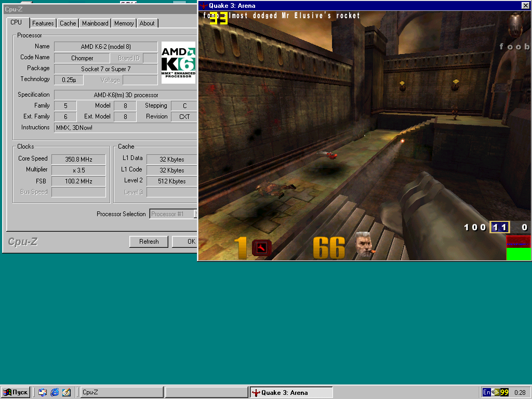The image size is (532, 399).
Task: Click the processor Name field AMD K6-2
Action: tap(106, 46)
